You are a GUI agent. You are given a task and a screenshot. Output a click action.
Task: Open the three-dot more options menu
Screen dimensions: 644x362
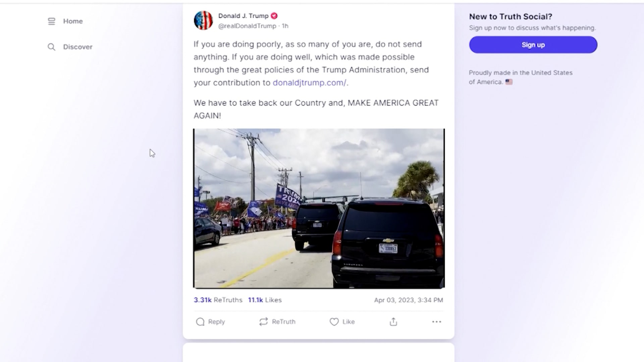tap(436, 322)
